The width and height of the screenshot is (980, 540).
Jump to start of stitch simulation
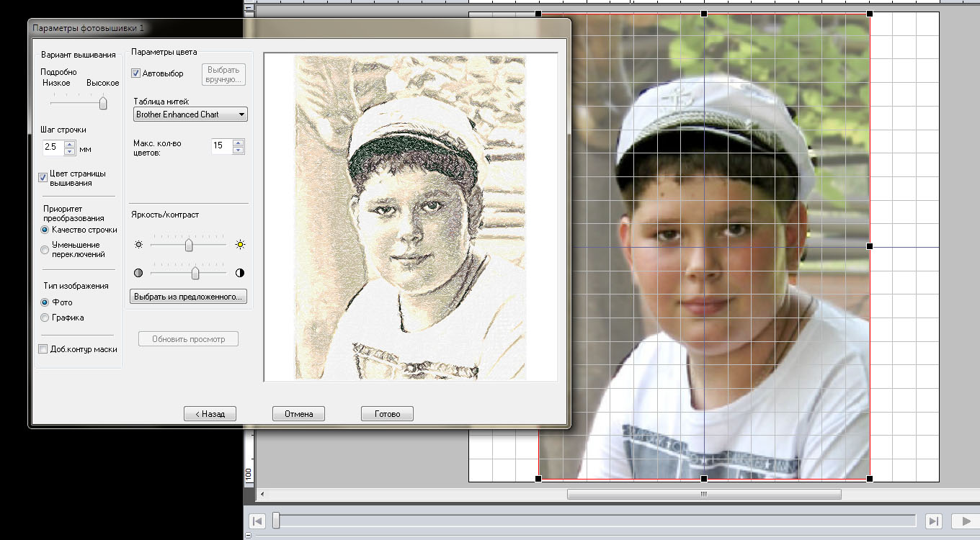click(x=257, y=521)
